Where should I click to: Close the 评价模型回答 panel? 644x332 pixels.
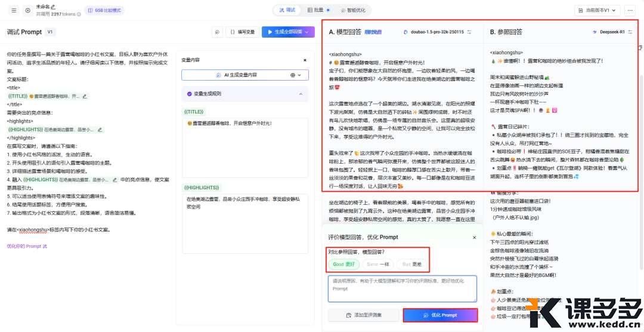pos(475,238)
